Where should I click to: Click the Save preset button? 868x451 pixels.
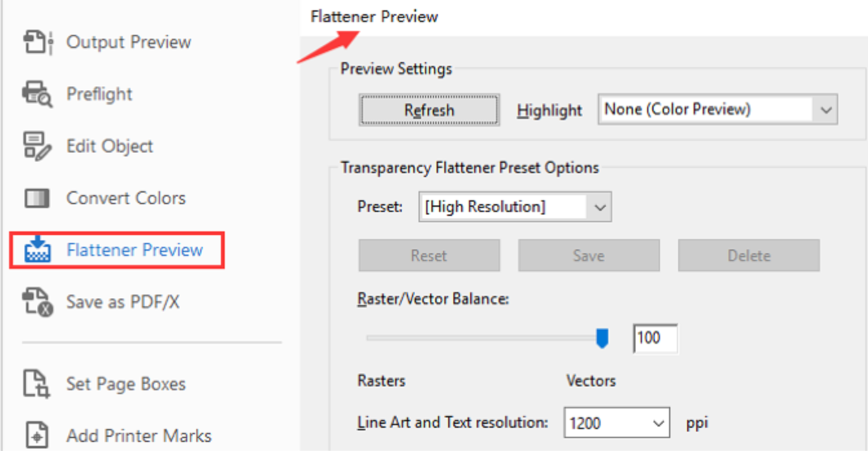pyautogui.click(x=588, y=255)
